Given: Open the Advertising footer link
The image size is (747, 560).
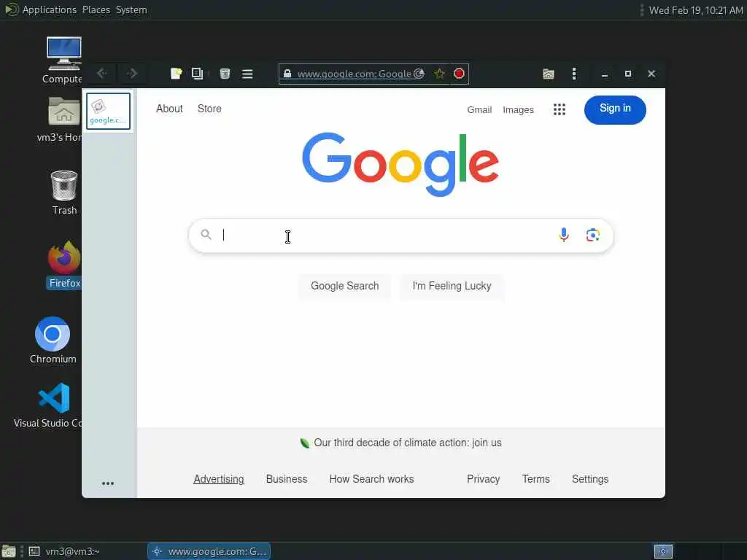Looking at the screenshot, I should (219, 479).
